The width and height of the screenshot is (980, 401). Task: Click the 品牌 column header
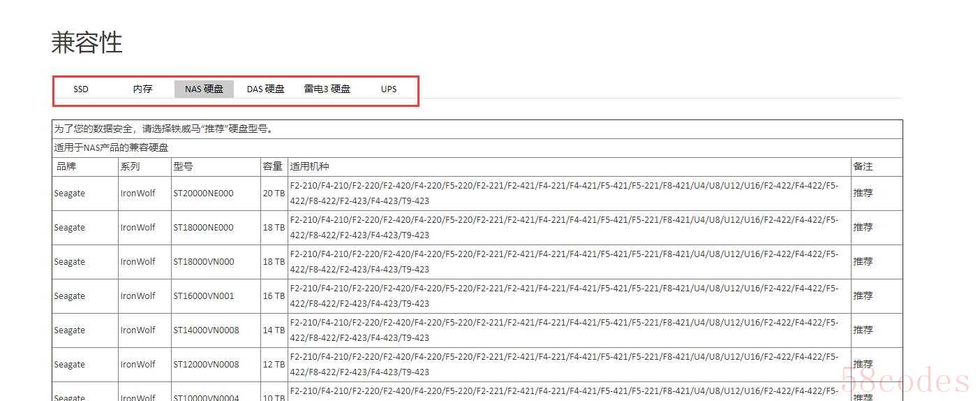pos(66,166)
